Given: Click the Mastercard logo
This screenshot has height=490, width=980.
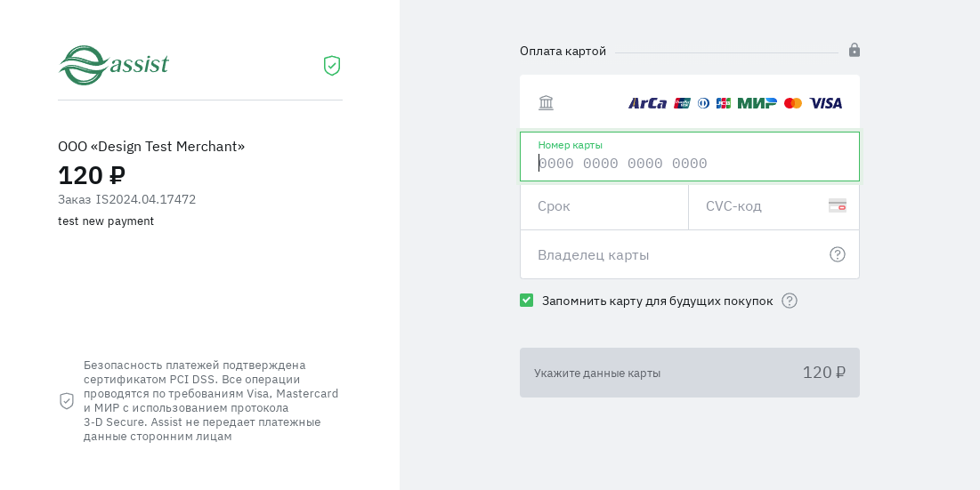Looking at the screenshot, I should (793, 103).
